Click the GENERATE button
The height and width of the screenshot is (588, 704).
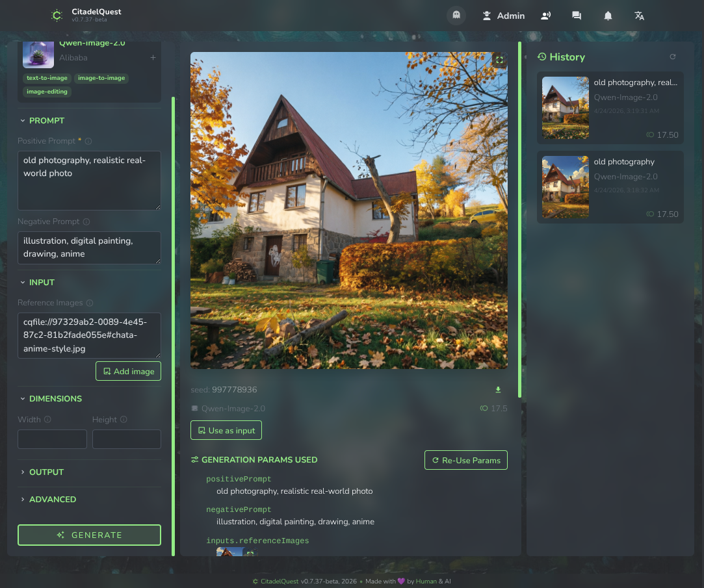pos(89,535)
